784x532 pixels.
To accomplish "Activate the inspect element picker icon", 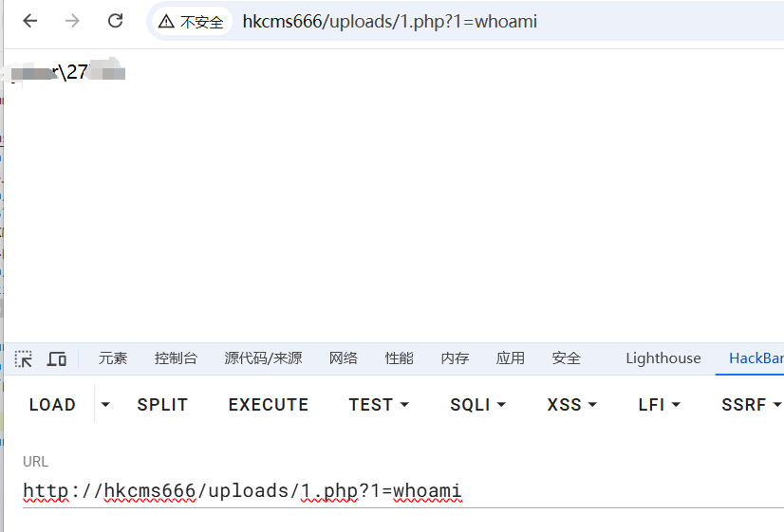I will click(24, 358).
